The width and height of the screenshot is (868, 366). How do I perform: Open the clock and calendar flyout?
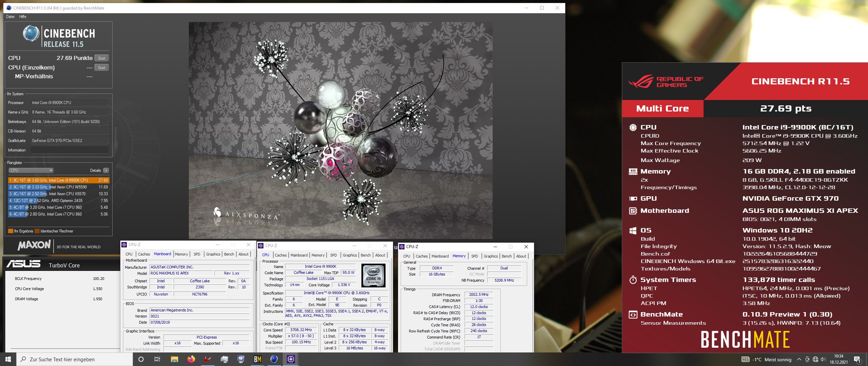click(839, 359)
